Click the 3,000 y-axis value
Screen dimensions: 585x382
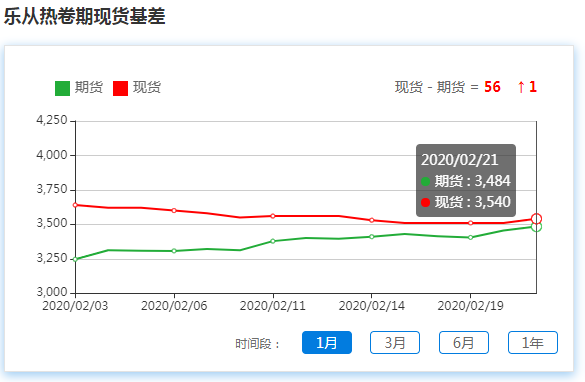tap(52, 292)
